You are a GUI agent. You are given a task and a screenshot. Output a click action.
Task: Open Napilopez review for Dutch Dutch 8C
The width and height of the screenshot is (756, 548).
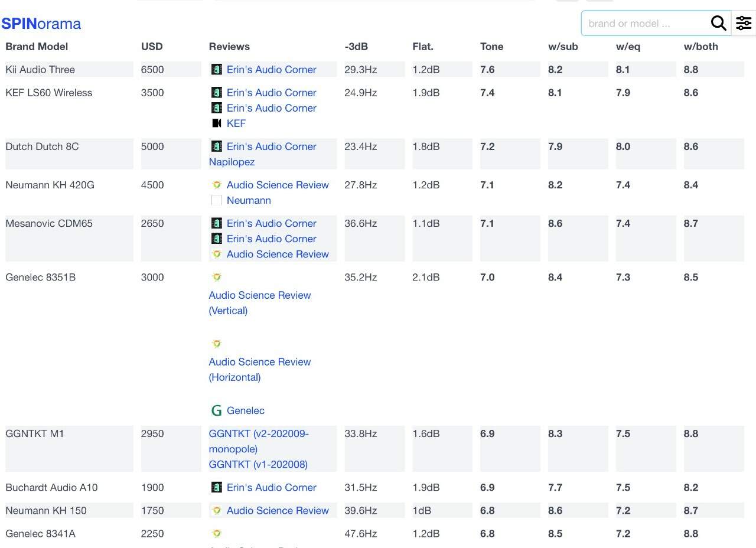click(x=232, y=162)
